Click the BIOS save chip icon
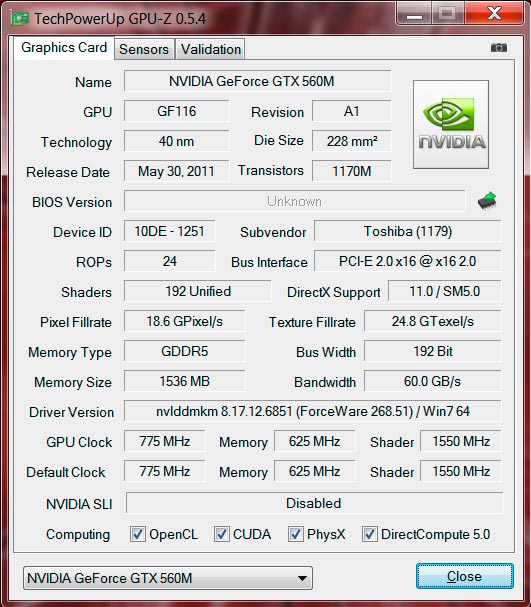Image resolution: width=531 pixels, height=607 pixels. pos(487,201)
